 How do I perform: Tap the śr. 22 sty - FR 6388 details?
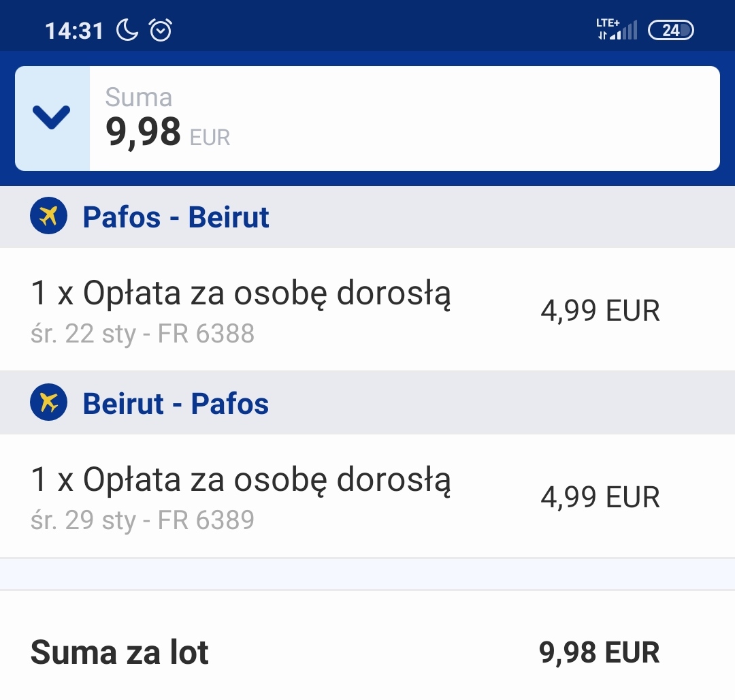142,334
